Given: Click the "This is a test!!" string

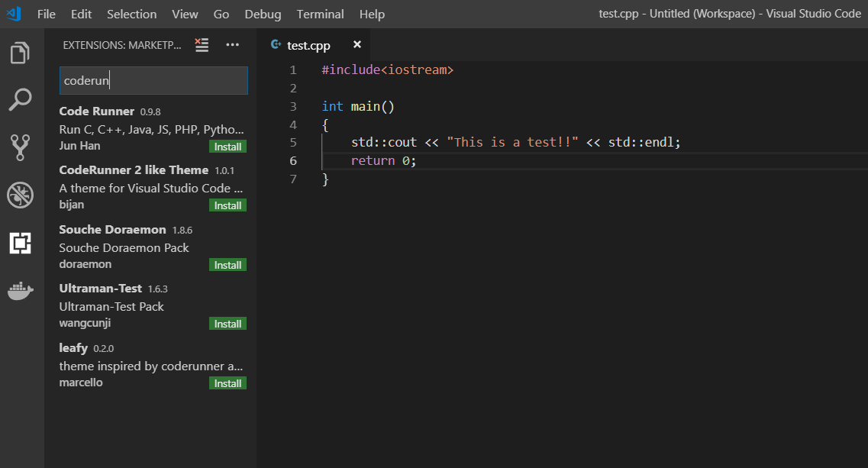Looking at the screenshot, I should [x=512, y=142].
